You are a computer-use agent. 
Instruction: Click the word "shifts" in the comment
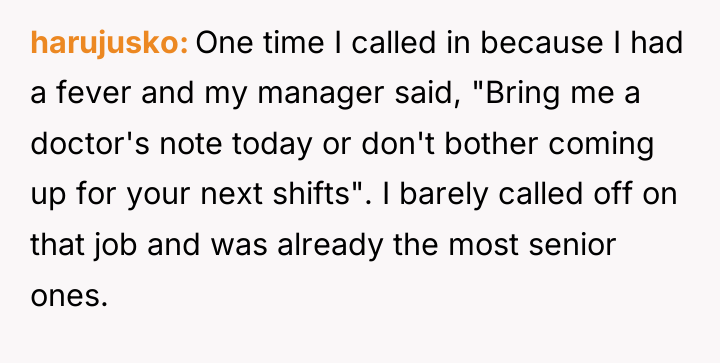311,194
